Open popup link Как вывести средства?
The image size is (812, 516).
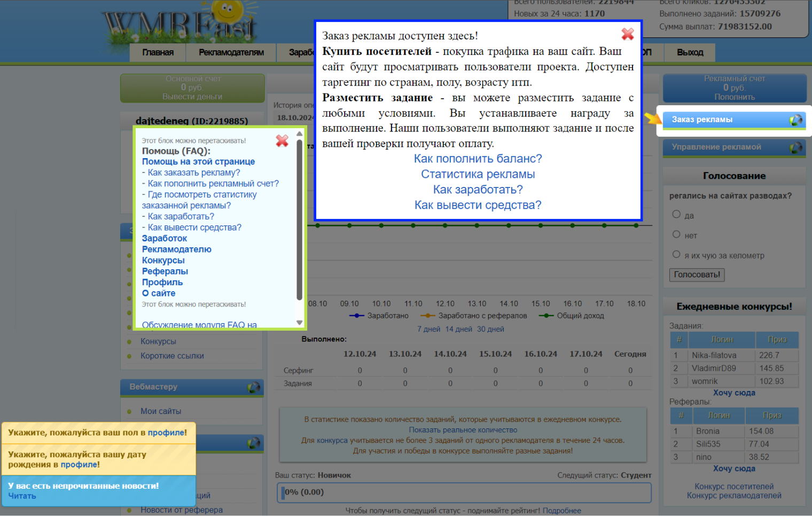coord(478,205)
